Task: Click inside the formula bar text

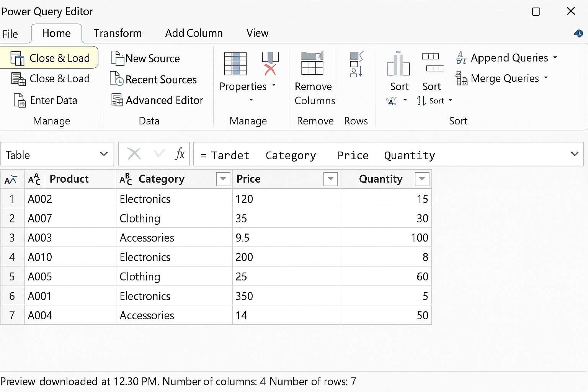Action: pyautogui.click(x=318, y=155)
